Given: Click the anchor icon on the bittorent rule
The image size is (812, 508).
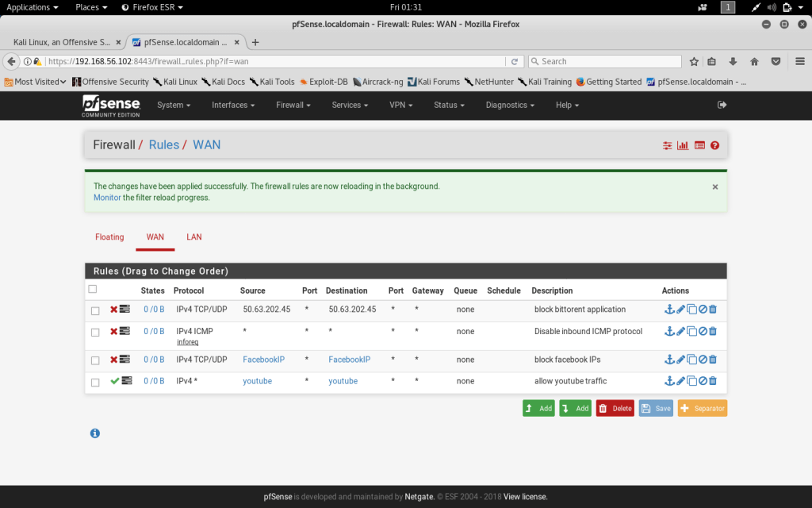Looking at the screenshot, I should point(669,310).
